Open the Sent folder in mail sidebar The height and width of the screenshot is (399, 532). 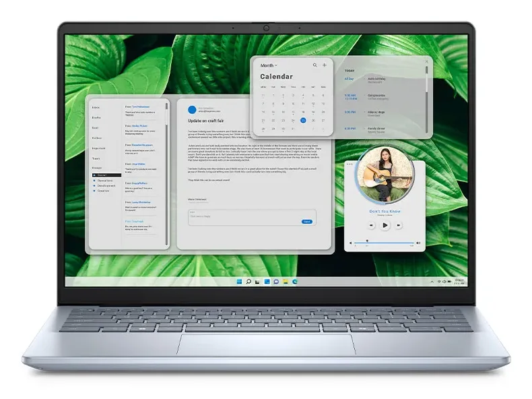96,127
